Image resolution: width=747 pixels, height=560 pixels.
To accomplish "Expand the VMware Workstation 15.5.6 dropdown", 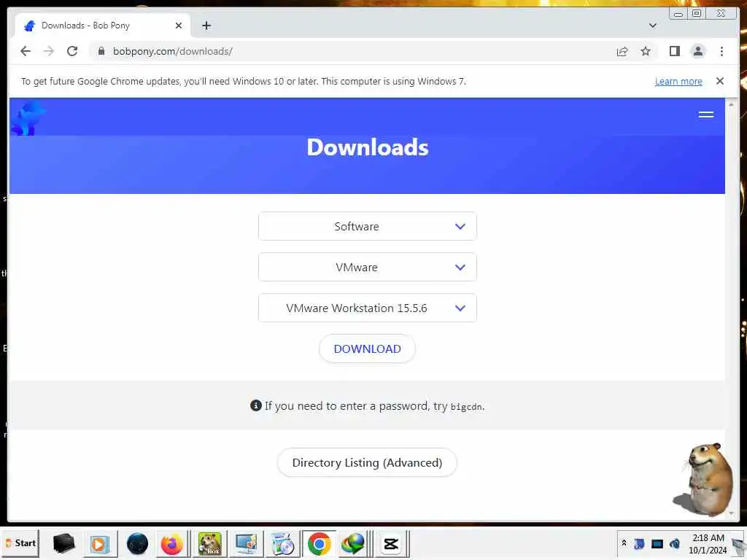I will pyautogui.click(x=368, y=308).
